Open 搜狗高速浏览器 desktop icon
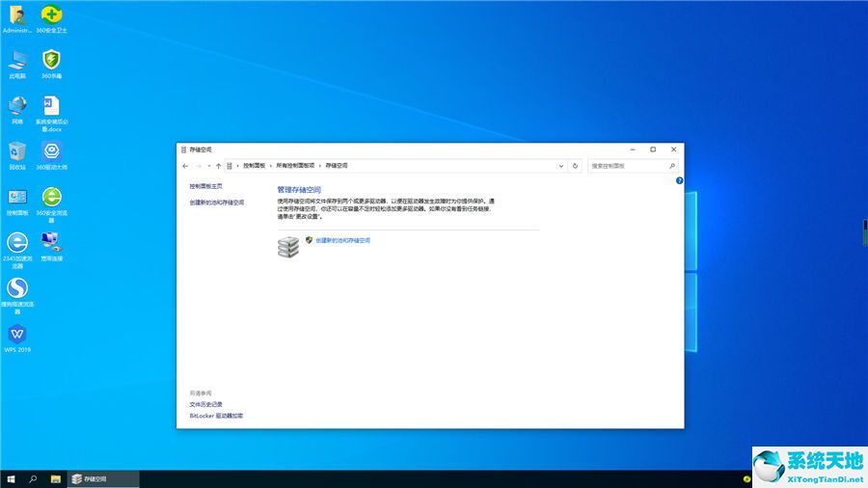 coord(17,288)
